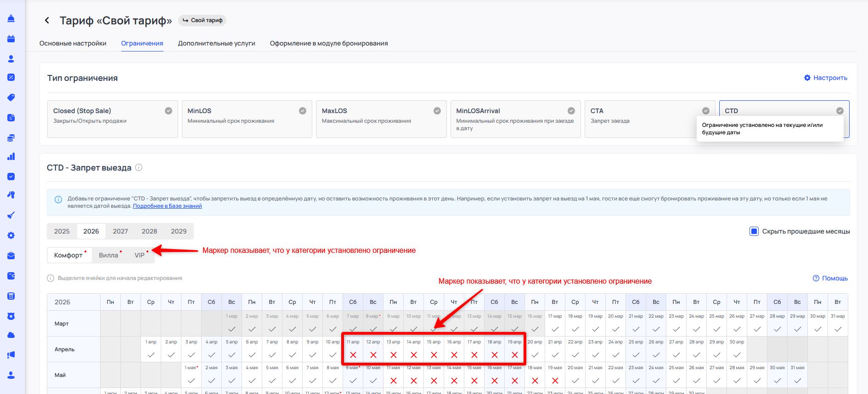Switch to the Основные настройки tab

(73, 43)
